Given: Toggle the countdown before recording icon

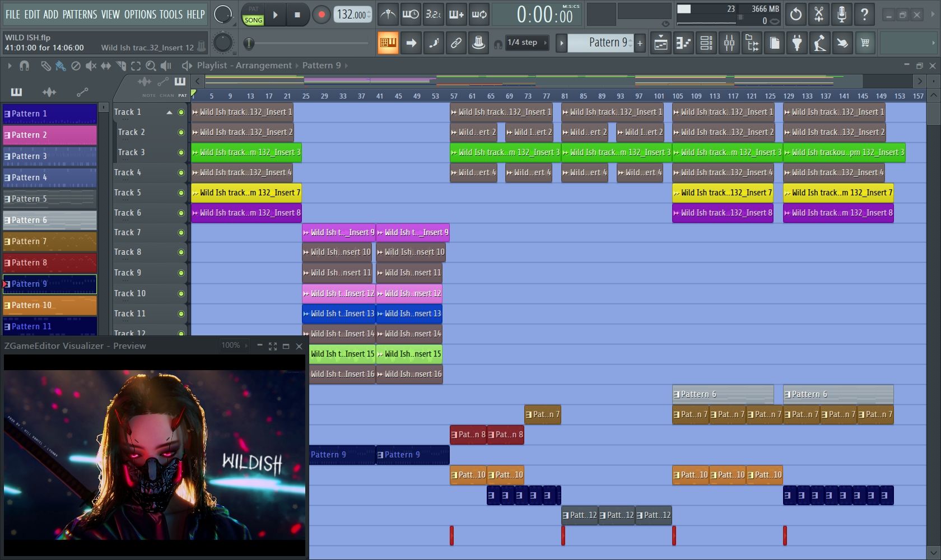Looking at the screenshot, I should click(x=434, y=15).
